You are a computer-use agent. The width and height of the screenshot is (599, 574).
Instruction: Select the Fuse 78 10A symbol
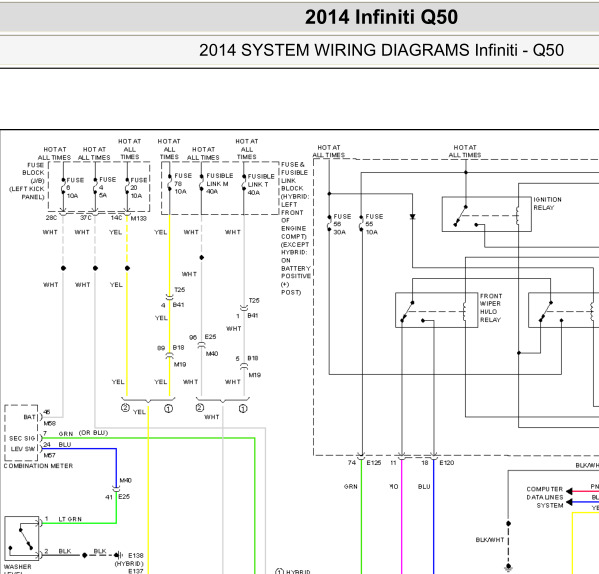click(x=170, y=184)
